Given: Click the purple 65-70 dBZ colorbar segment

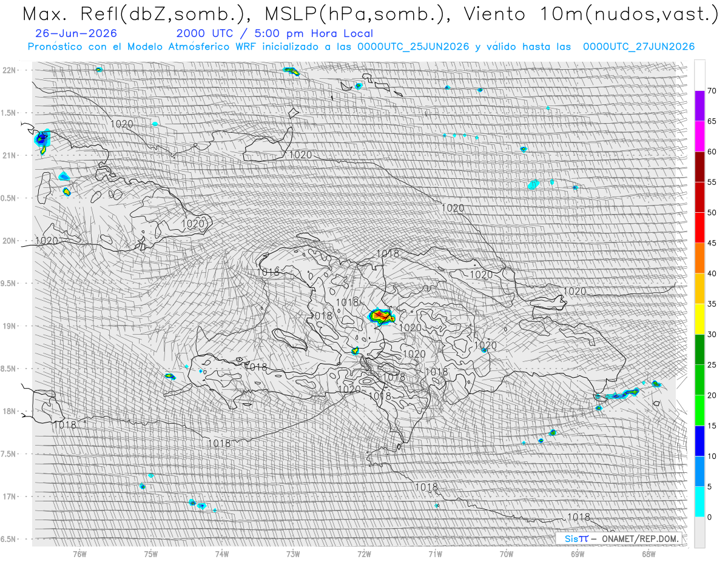Looking at the screenshot, I should coord(699,106).
